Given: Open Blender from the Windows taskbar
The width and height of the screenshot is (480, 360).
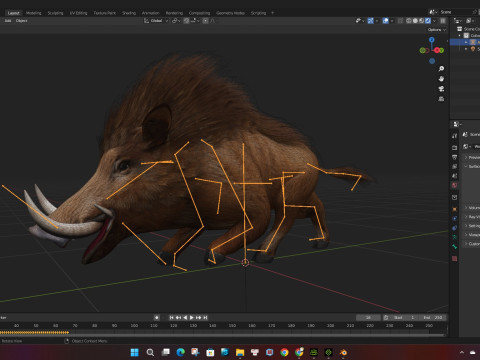Looking at the screenshot, I should (343, 352).
